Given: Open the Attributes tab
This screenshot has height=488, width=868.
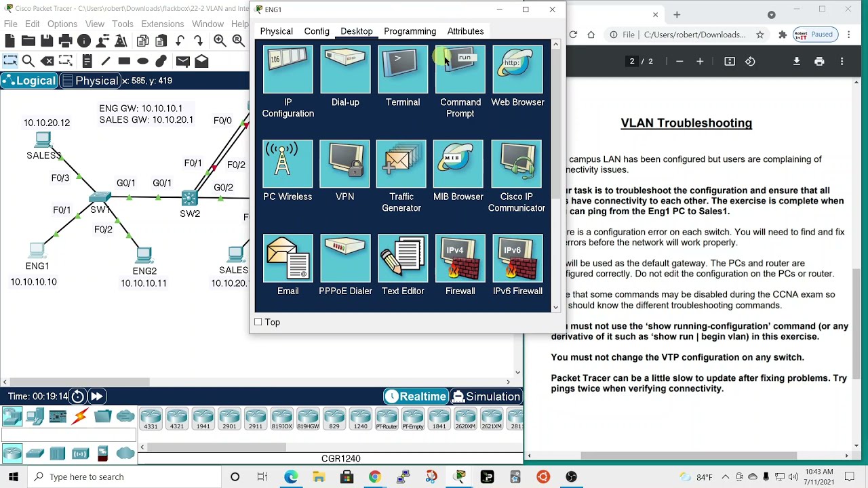Looking at the screenshot, I should click(x=465, y=31).
